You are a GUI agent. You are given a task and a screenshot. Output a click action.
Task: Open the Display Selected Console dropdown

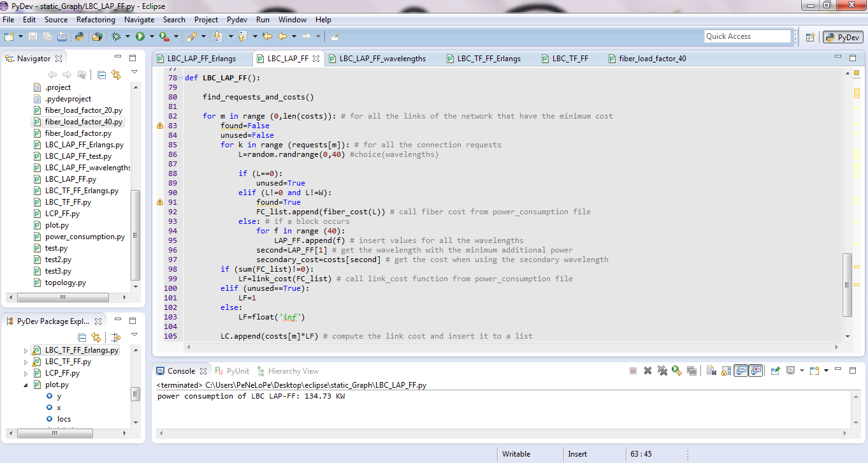[802, 371]
